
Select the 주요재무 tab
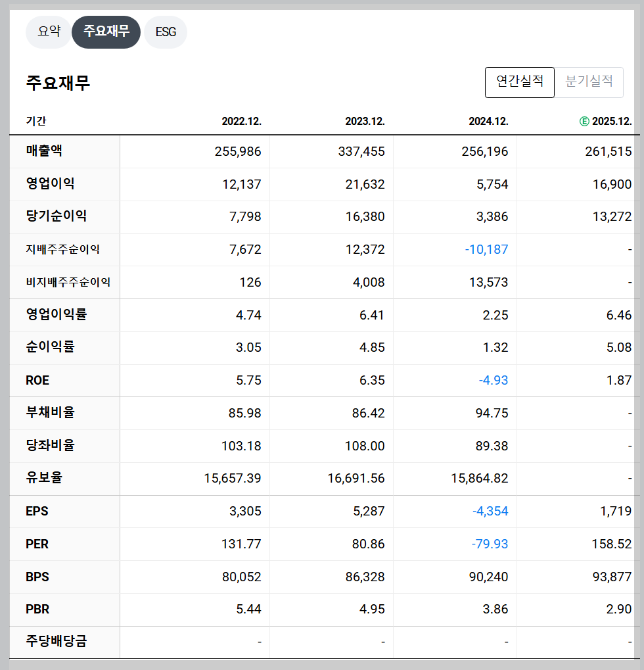tap(106, 32)
